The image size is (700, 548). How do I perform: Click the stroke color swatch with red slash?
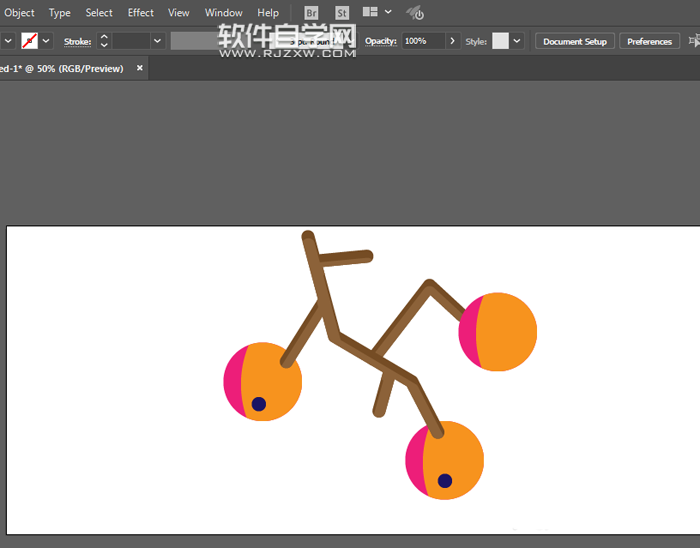coord(30,41)
